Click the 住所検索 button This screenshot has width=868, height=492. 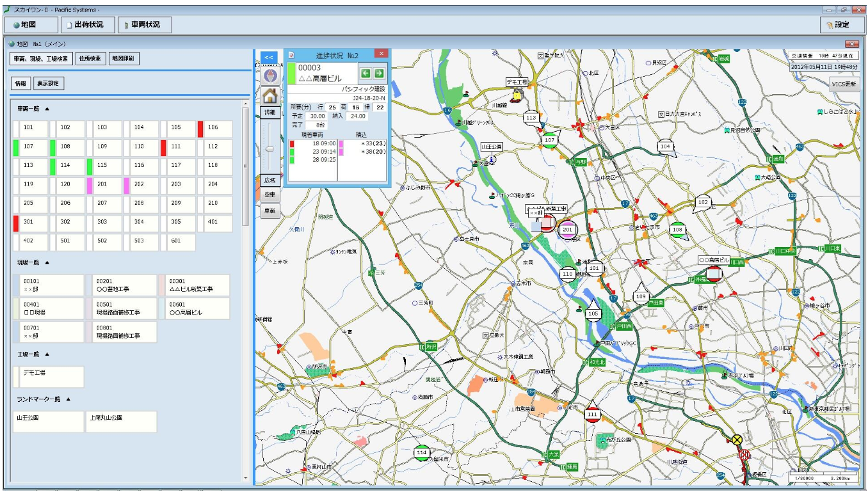[90, 59]
